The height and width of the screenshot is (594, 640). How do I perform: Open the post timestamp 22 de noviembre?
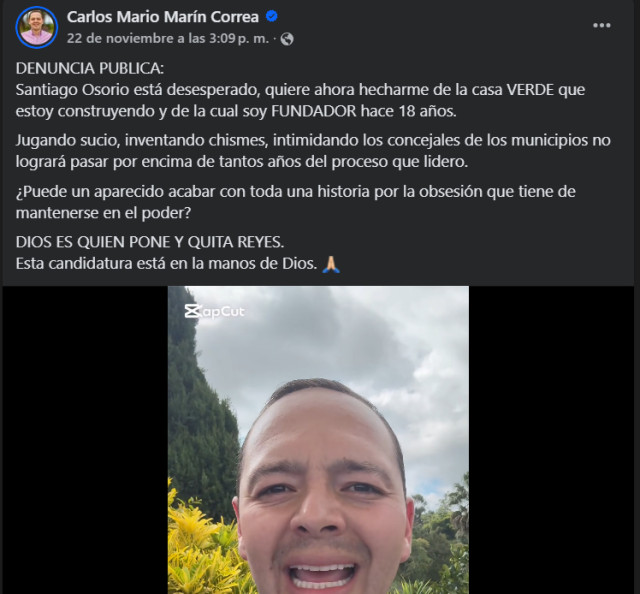[168, 38]
